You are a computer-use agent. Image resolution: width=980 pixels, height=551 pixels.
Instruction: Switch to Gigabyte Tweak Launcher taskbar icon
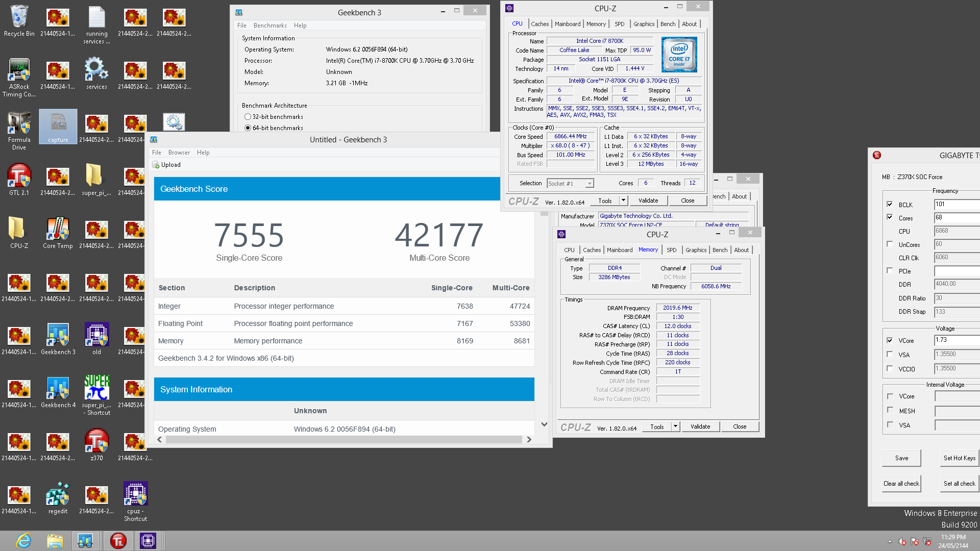pyautogui.click(x=118, y=541)
